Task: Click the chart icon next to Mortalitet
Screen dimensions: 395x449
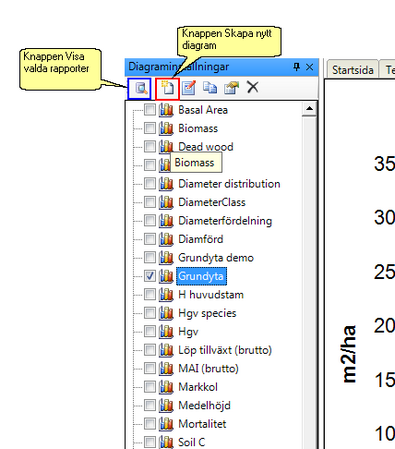Action: coord(166,424)
